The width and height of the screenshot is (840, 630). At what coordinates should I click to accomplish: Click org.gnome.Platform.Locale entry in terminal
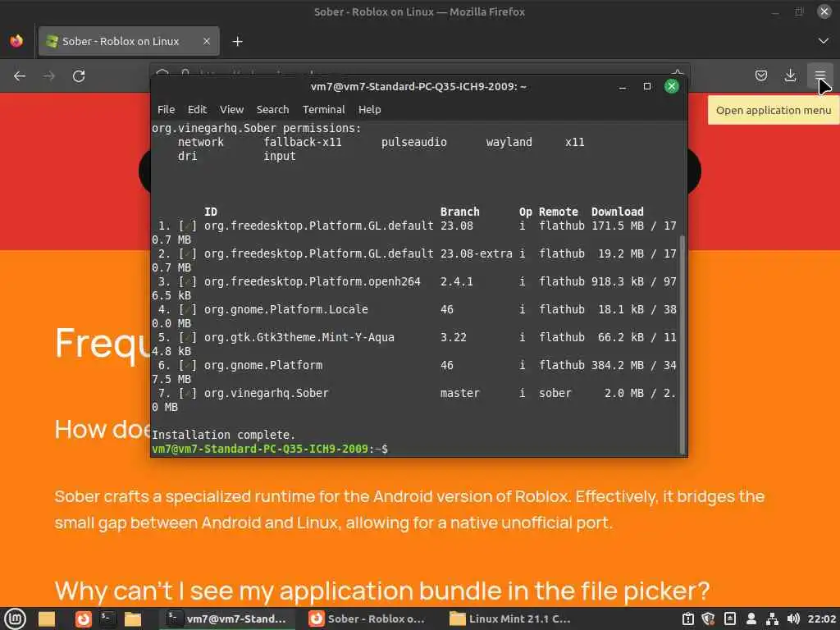285,309
